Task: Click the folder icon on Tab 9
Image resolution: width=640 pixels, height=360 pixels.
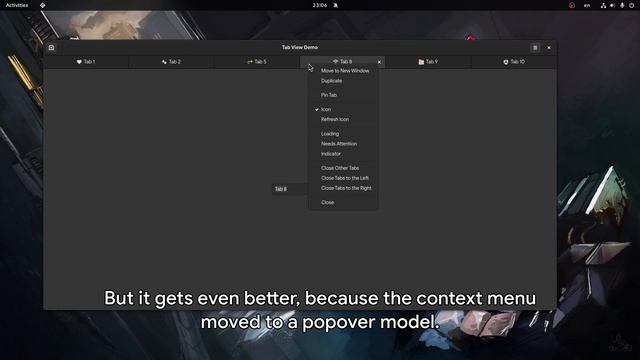Action: (421, 62)
